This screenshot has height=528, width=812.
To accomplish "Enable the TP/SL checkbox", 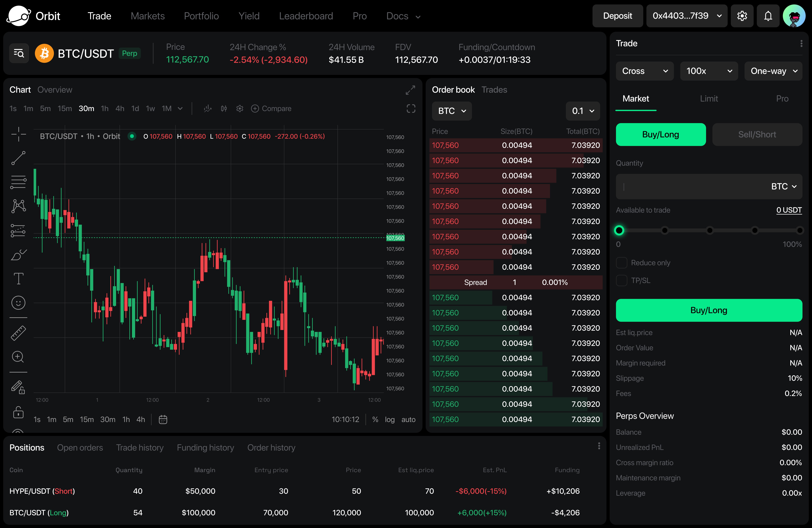I will [x=622, y=280].
